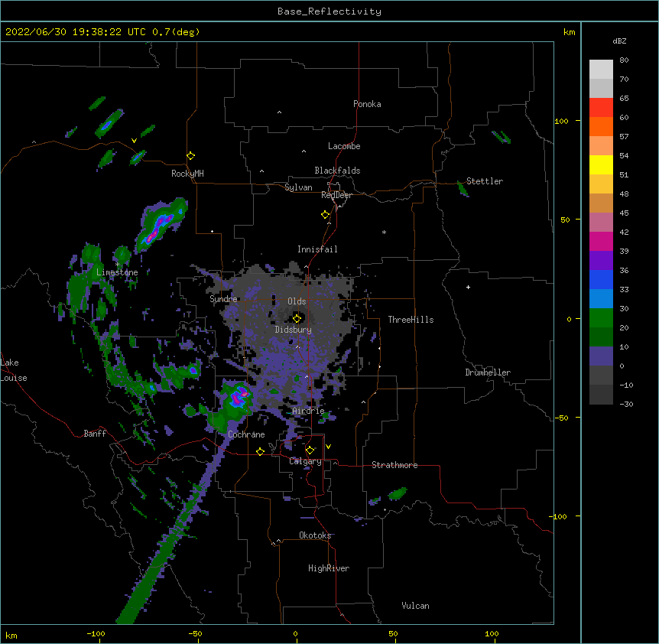Click the RockyMH town label

coord(187,174)
